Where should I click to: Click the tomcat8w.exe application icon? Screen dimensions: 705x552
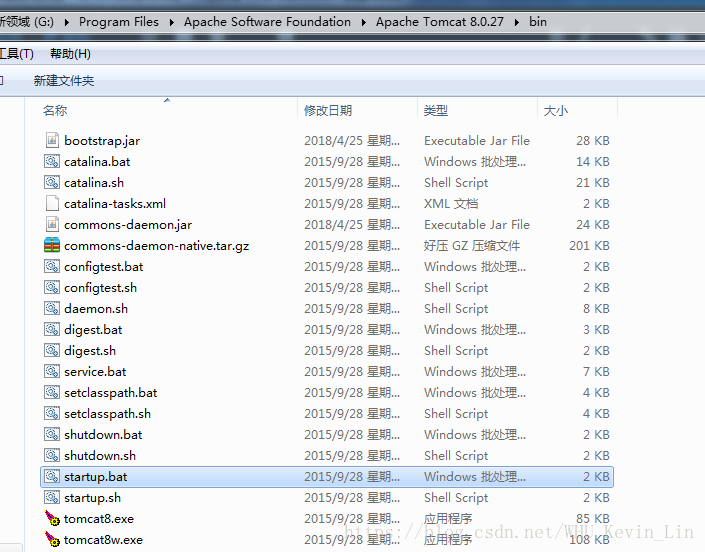click(52, 540)
